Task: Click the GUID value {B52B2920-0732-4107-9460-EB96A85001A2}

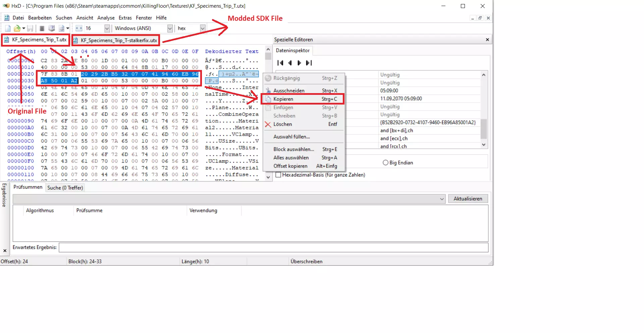Action: point(428,123)
